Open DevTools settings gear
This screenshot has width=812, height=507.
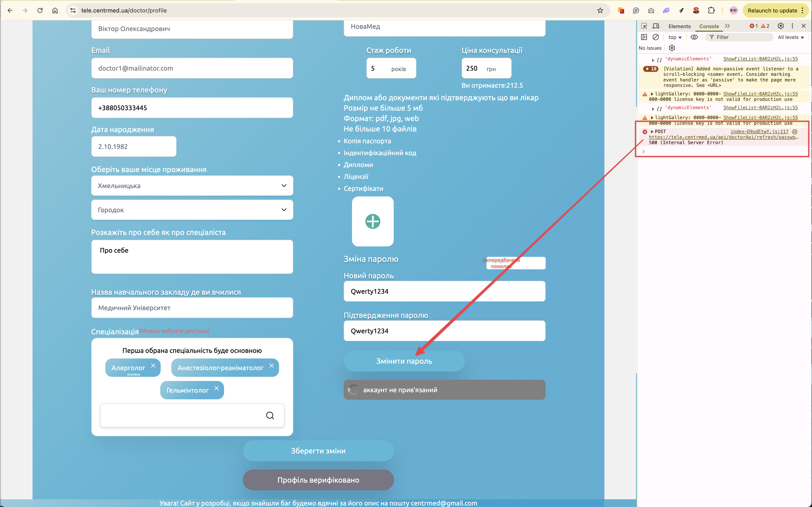tap(781, 26)
